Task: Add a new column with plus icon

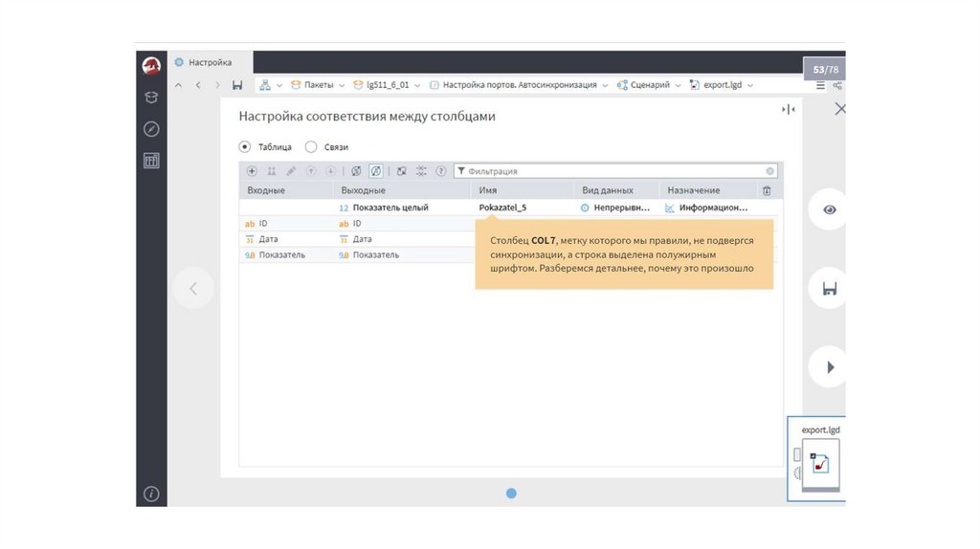Action: pos(252,171)
